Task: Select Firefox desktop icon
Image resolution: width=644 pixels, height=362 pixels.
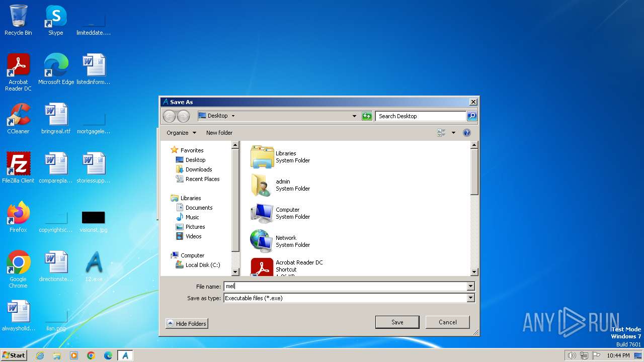Action: pyautogui.click(x=18, y=217)
